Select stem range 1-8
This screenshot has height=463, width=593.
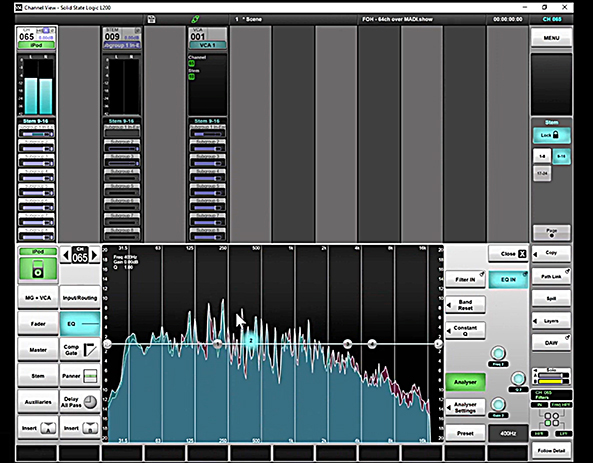click(542, 156)
